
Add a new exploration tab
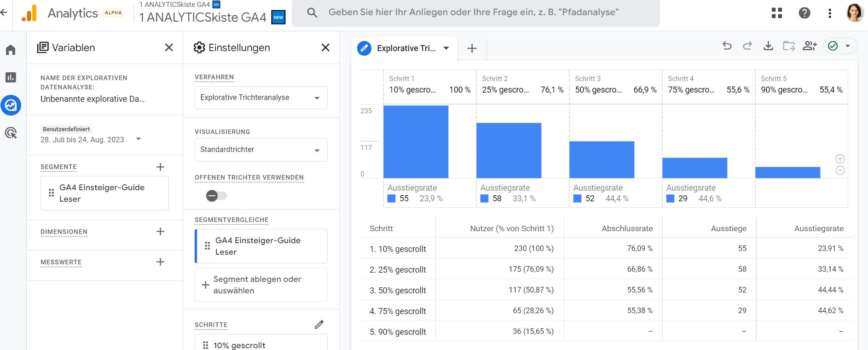[x=472, y=48]
